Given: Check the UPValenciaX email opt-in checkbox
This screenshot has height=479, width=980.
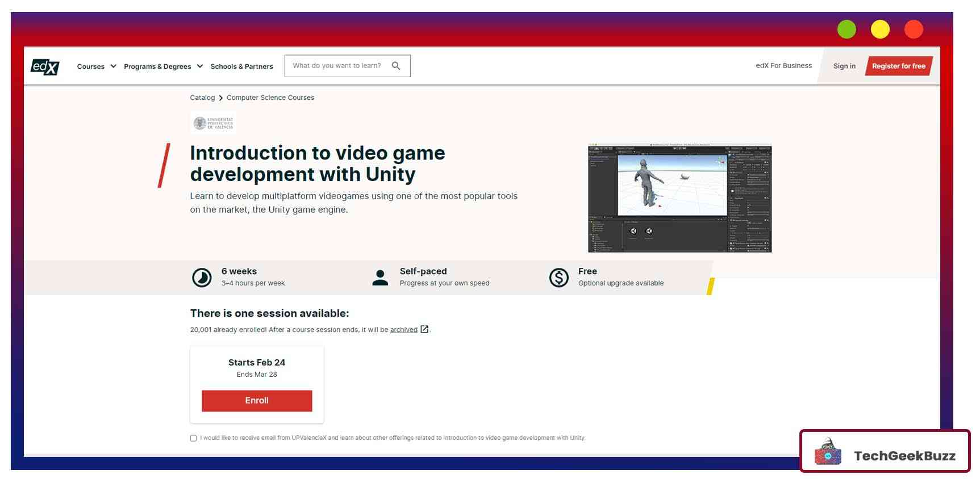Looking at the screenshot, I should [x=193, y=438].
